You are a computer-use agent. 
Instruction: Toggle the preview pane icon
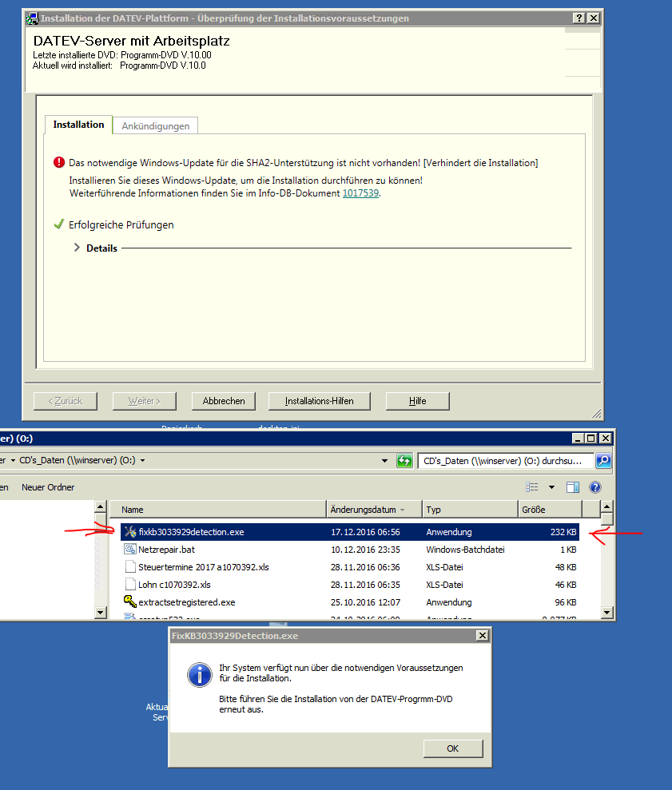572,487
